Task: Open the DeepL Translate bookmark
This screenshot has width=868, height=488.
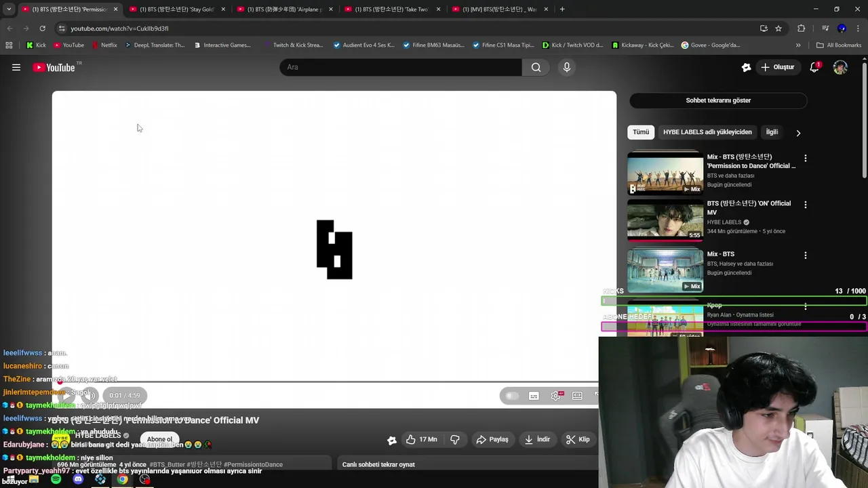Action: pos(154,45)
